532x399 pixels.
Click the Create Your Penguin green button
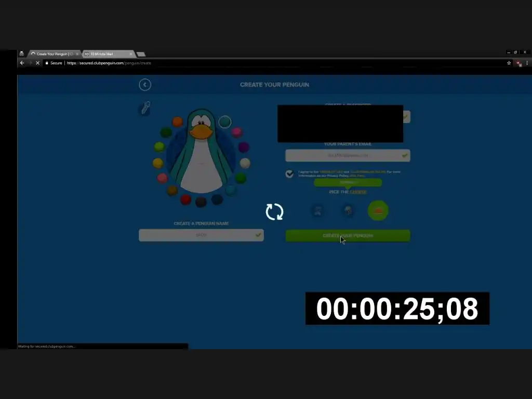pos(348,236)
